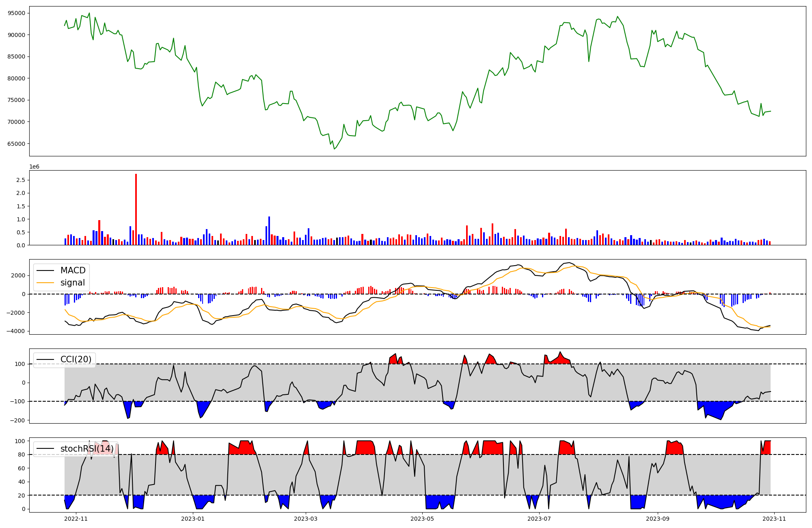Click the -4000 MACD axis tick label
This screenshot has width=812, height=528.
click(15, 331)
